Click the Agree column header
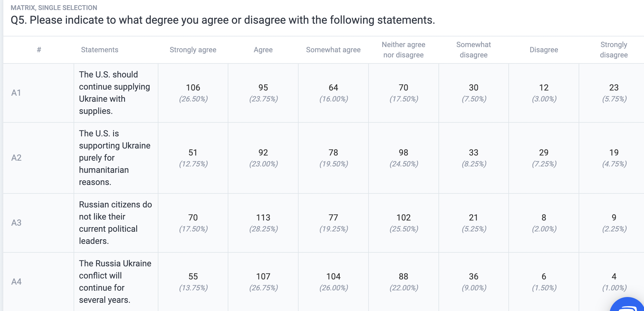The width and height of the screenshot is (644, 311). pos(263,50)
